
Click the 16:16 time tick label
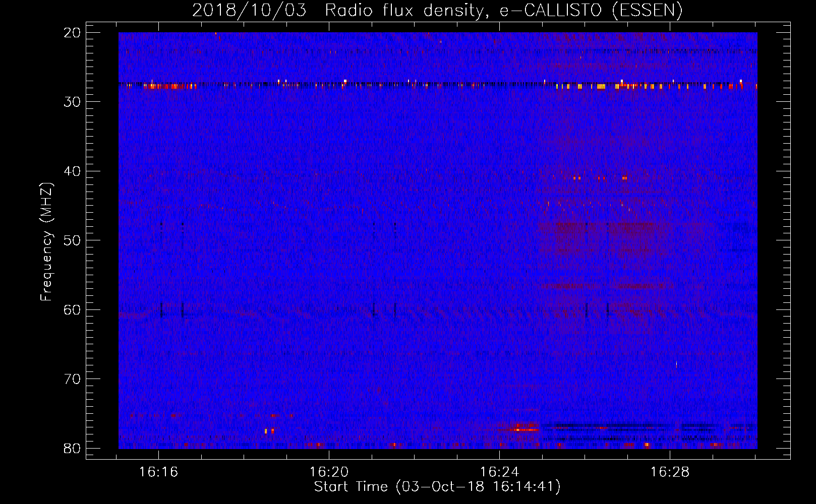click(159, 472)
